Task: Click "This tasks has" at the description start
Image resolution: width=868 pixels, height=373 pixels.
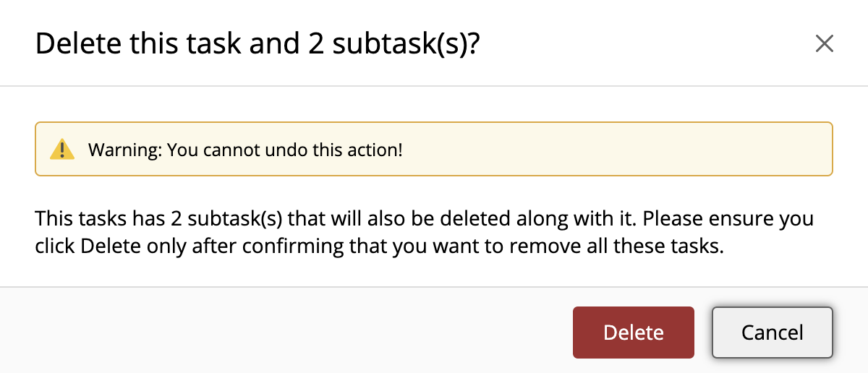Action: click(87, 218)
